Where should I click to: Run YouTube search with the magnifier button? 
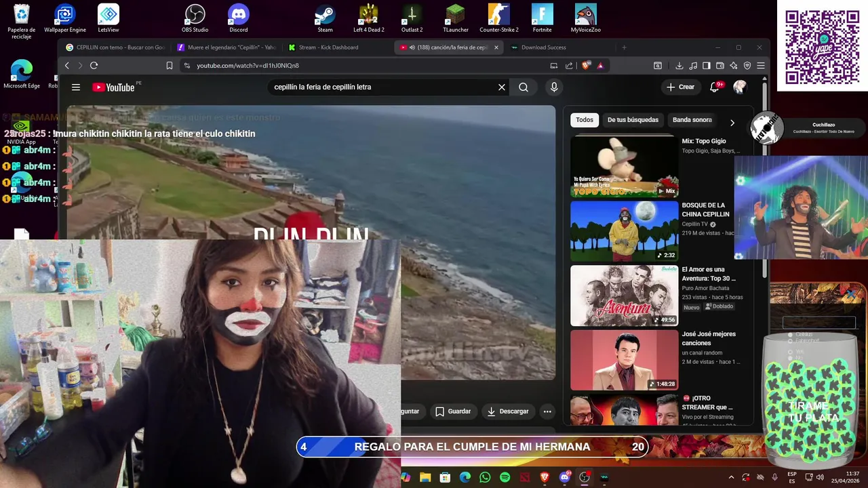524,87
